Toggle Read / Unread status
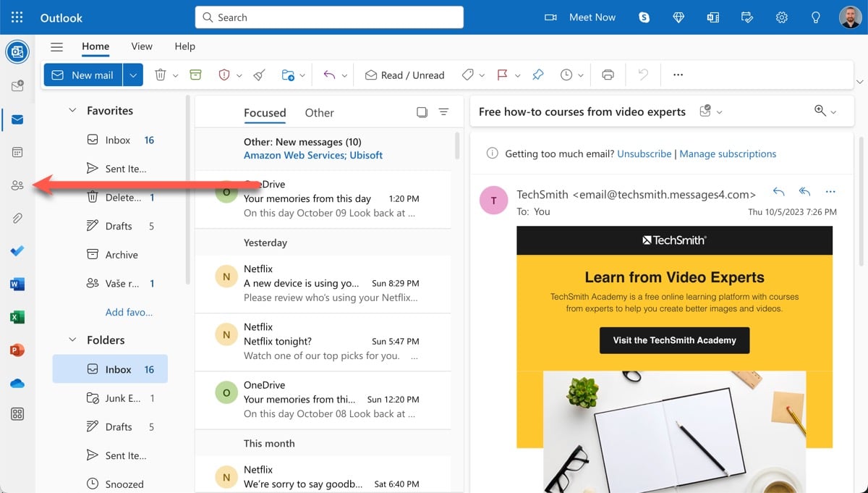This screenshot has height=493, width=868. (404, 75)
